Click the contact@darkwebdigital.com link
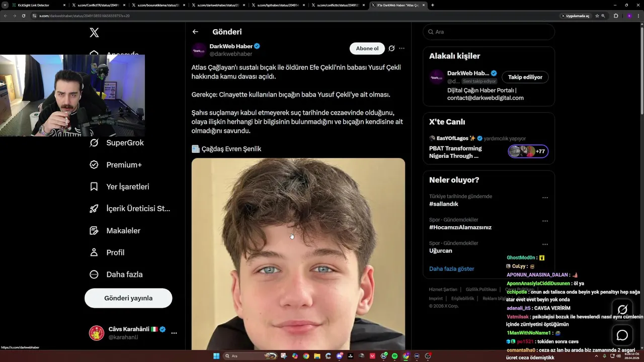The image size is (644, 362). (x=486, y=98)
